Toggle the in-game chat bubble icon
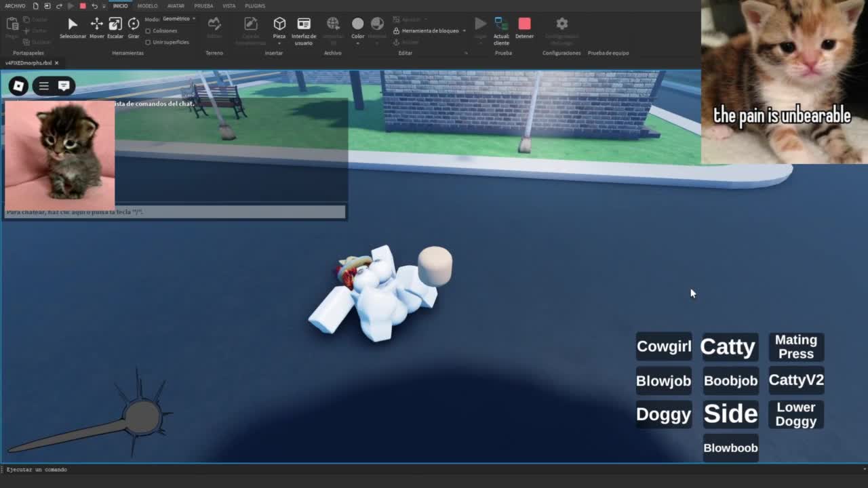868x488 pixels. point(64,86)
